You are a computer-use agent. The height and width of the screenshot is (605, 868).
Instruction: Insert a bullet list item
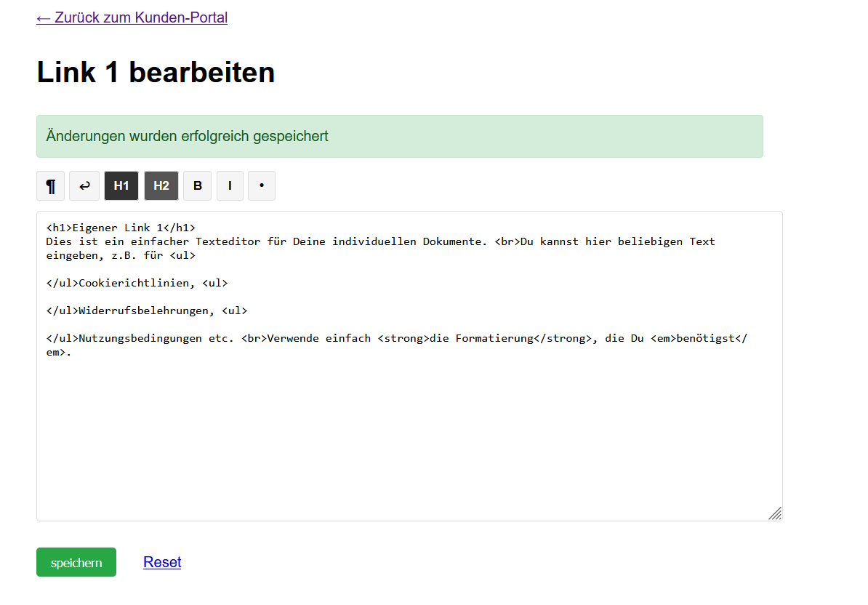tap(262, 186)
